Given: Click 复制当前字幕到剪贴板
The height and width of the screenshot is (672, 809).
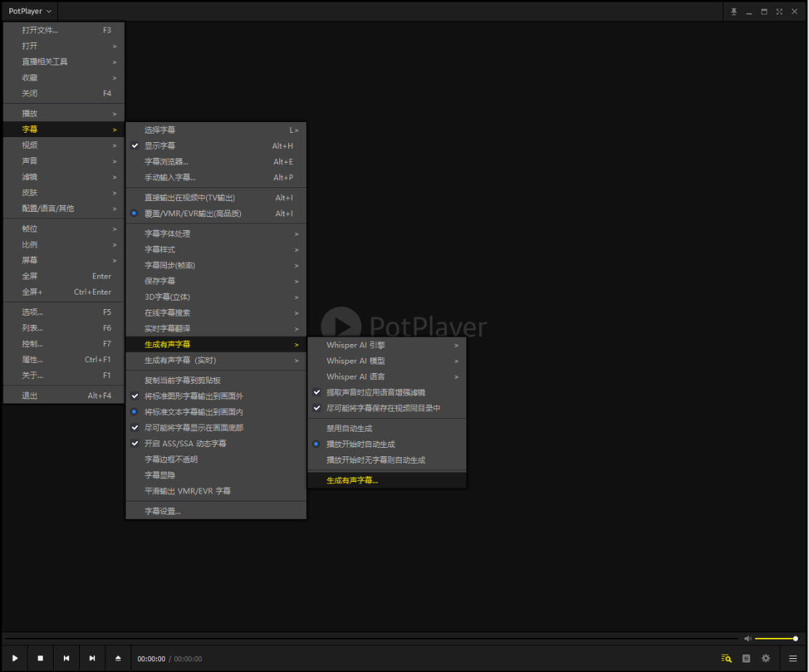Looking at the screenshot, I should pos(216,380).
